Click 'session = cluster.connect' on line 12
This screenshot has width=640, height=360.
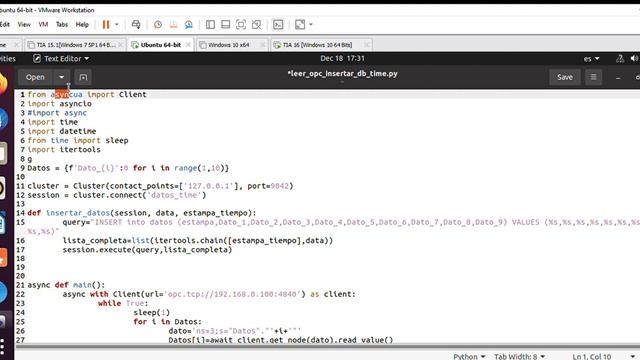coord(117,195)
